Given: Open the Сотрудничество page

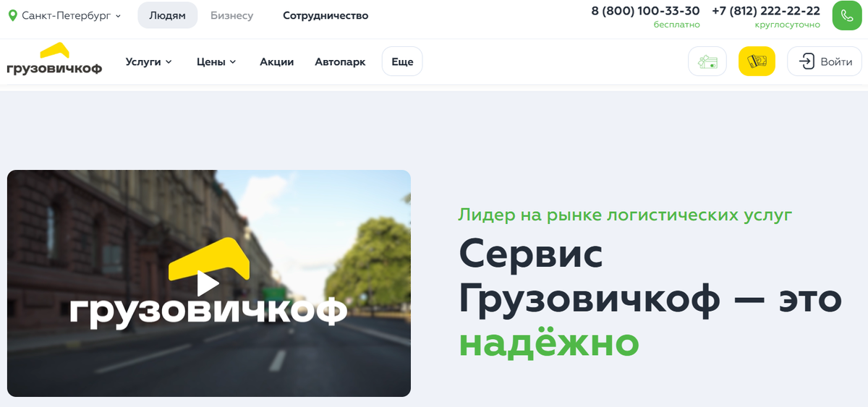Looking at the screenshot, I should click(325, 15).
